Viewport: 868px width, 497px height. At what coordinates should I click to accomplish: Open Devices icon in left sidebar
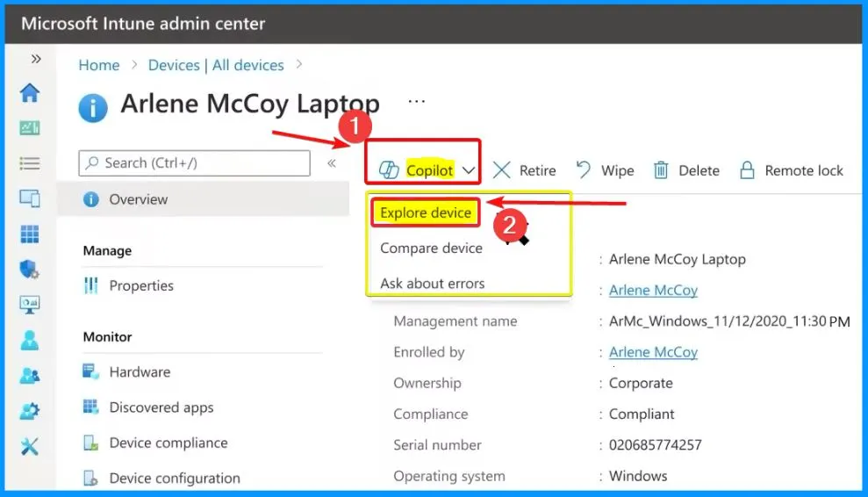30,198
